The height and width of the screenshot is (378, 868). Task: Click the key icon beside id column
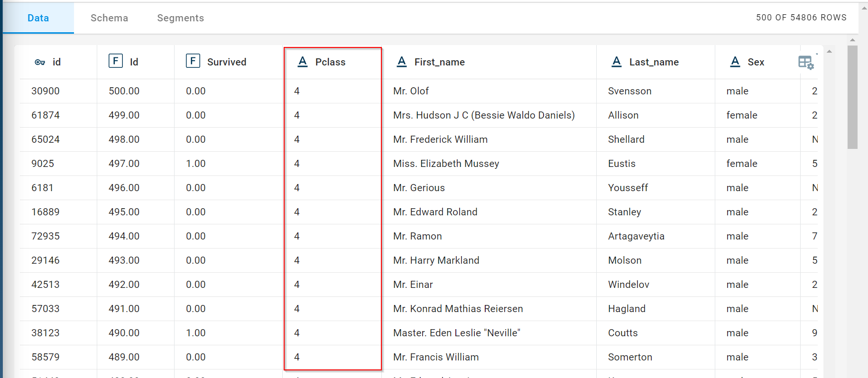[40, 62]
